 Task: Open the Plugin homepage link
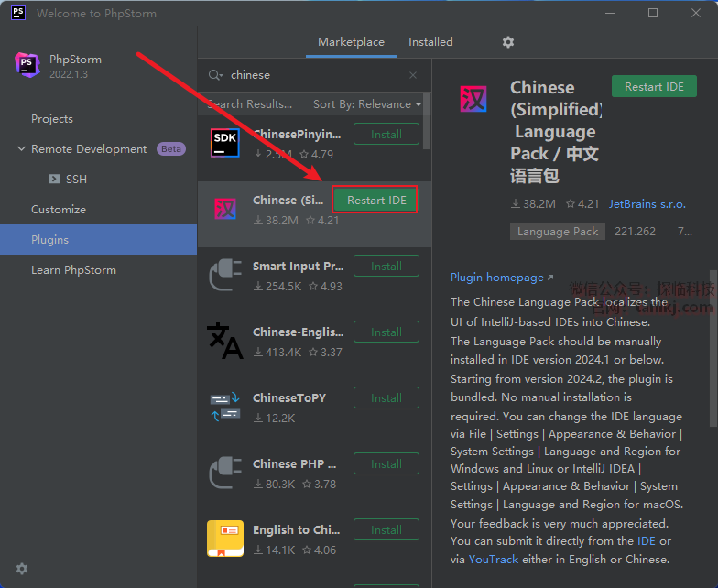[x=502, y=277]
